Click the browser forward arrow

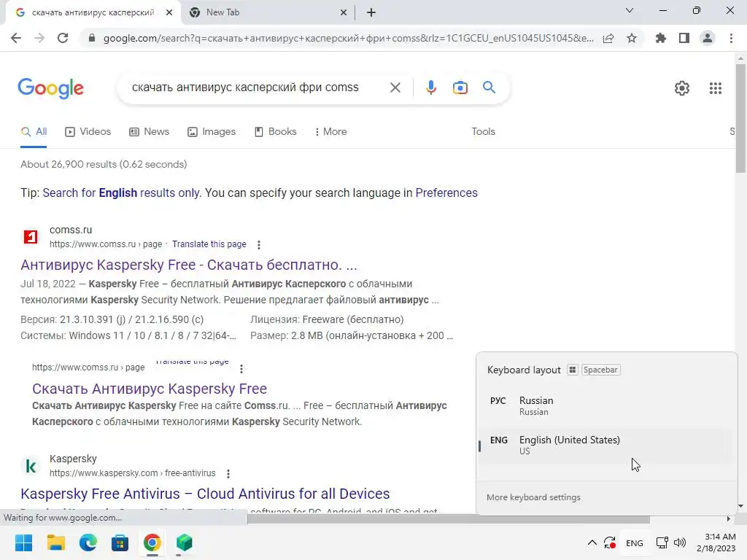[x=39, y=38]
